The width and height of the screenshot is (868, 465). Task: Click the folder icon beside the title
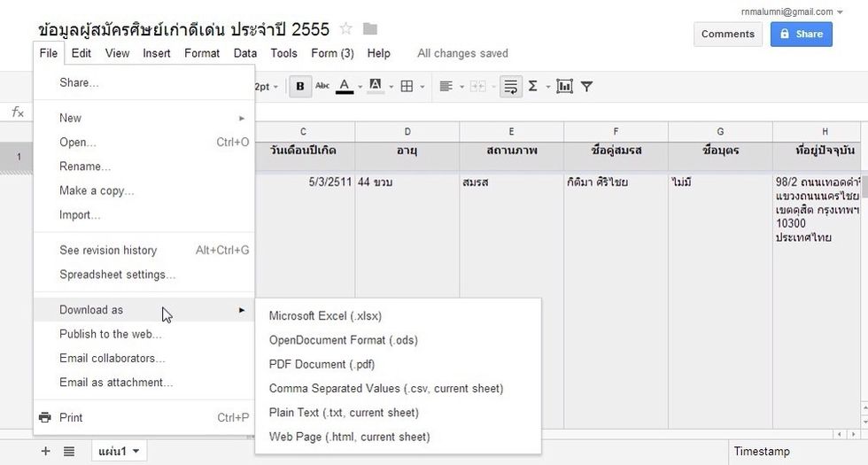pos(370,28)
